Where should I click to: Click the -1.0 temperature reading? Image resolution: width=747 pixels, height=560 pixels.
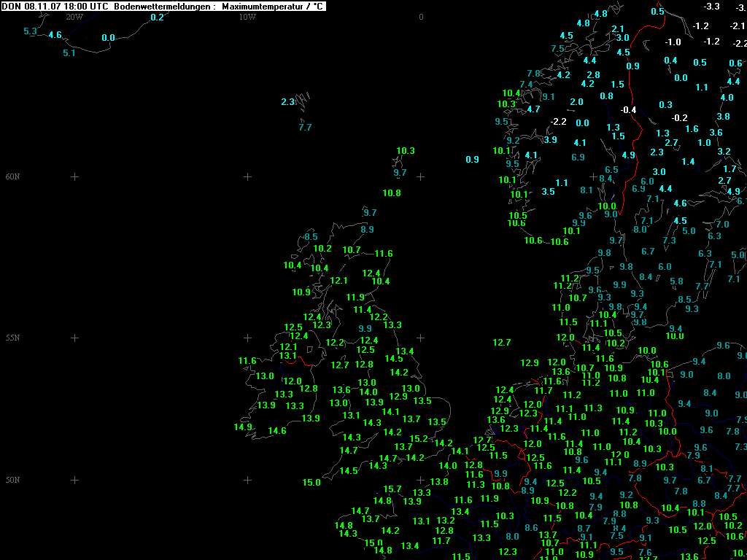[x=673, y=42]
